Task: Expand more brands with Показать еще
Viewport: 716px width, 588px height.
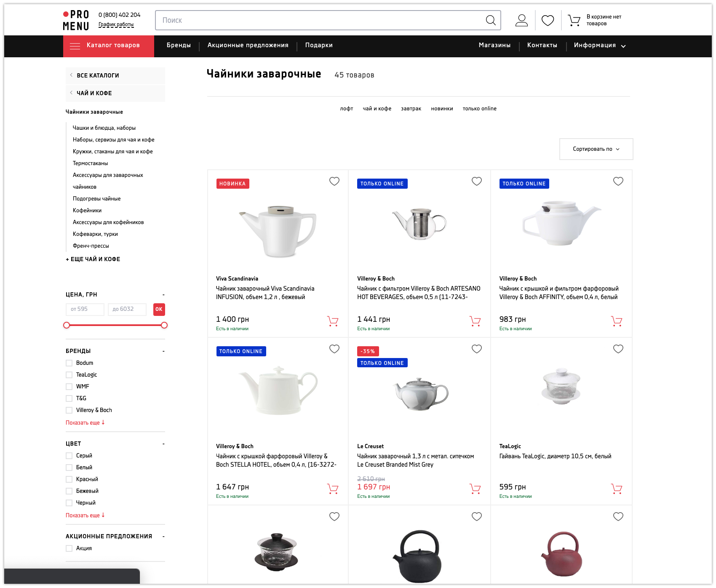Action: [x=85, y=422]
